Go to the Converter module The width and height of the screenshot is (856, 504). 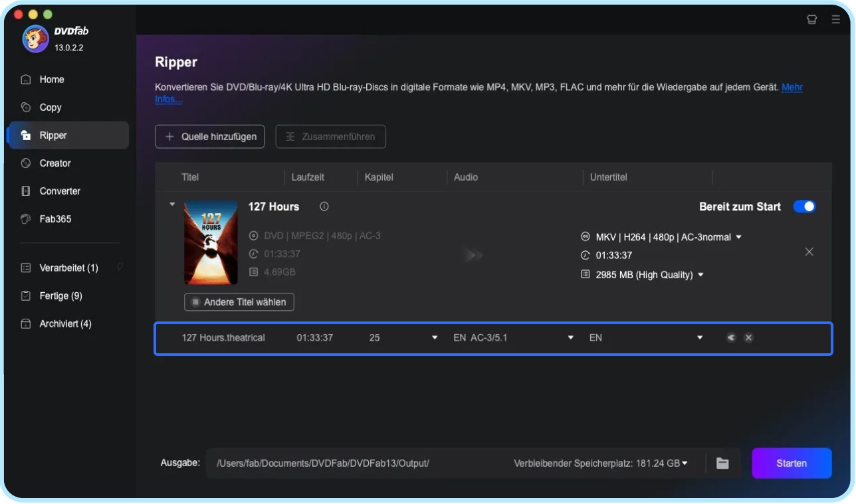point(68,191)
